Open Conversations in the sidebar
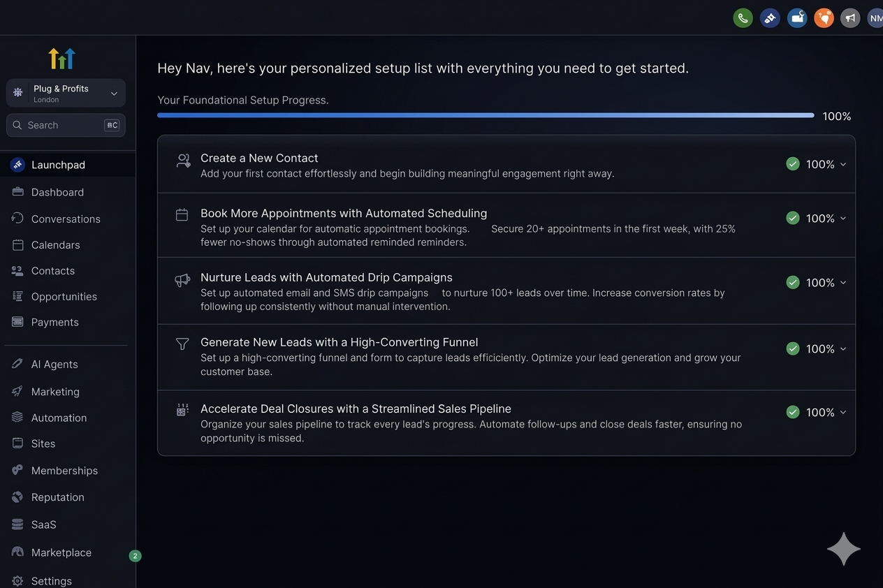883x588 pixels. point(66,219)
